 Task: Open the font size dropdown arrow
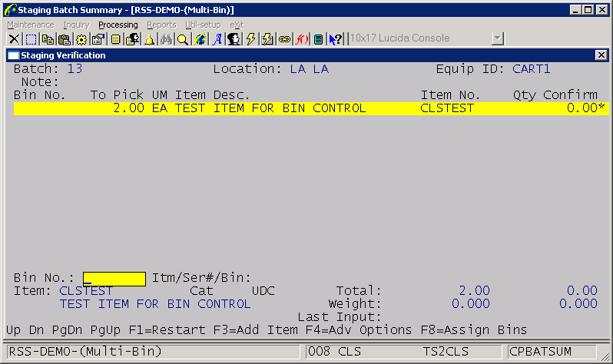tap(498, 38)
